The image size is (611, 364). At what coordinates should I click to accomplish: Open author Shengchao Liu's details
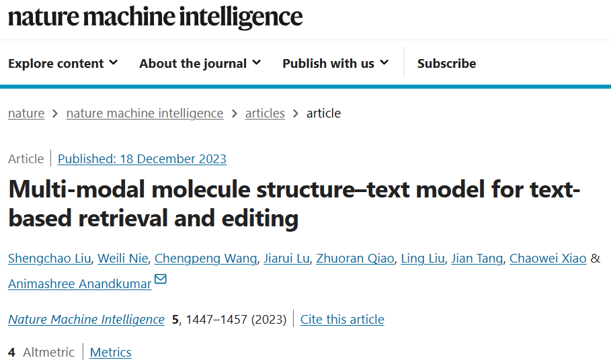click(x=49, y=259)
